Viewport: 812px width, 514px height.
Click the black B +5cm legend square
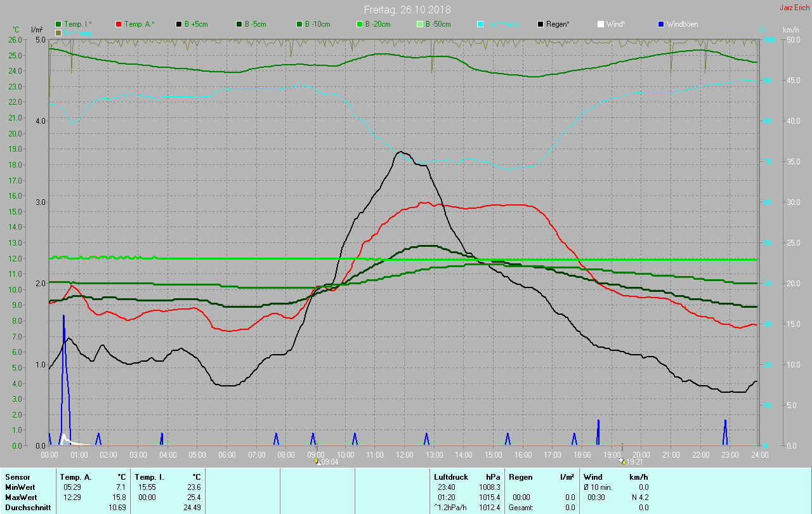[x=179, y=24]
